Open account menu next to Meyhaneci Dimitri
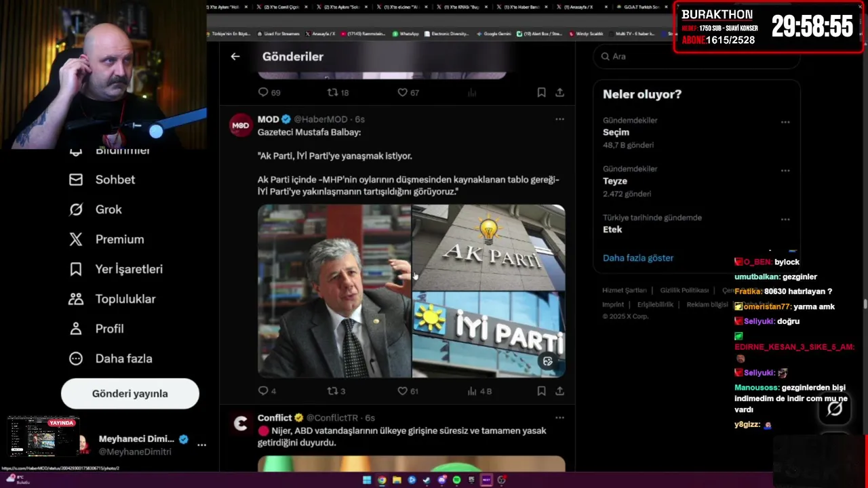Image resolution: width=868 pixels, height=488 pixels. pyautogui.click(x=201, y=445)
